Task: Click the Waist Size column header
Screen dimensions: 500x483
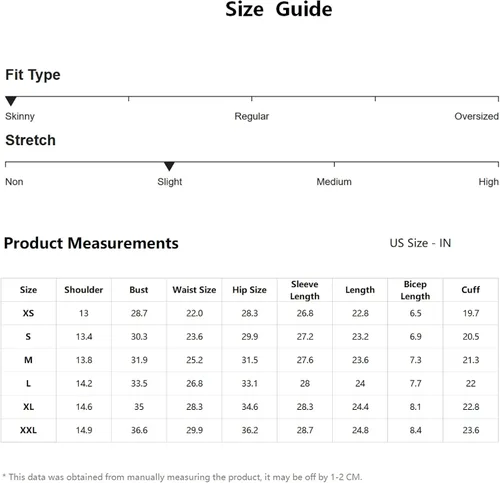Action: point(194,290)
